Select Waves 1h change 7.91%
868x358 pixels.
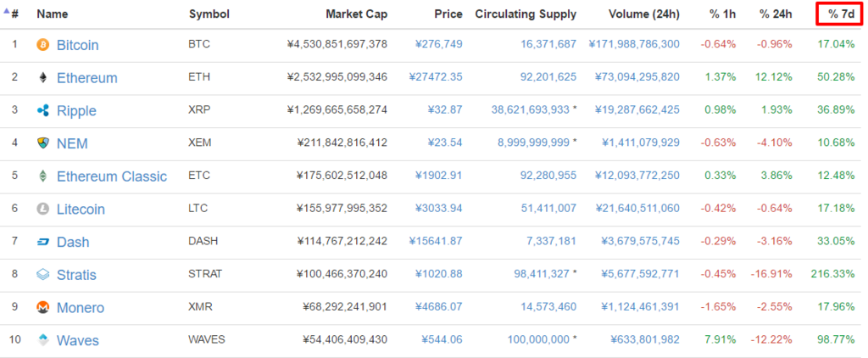tap(721, 339)
